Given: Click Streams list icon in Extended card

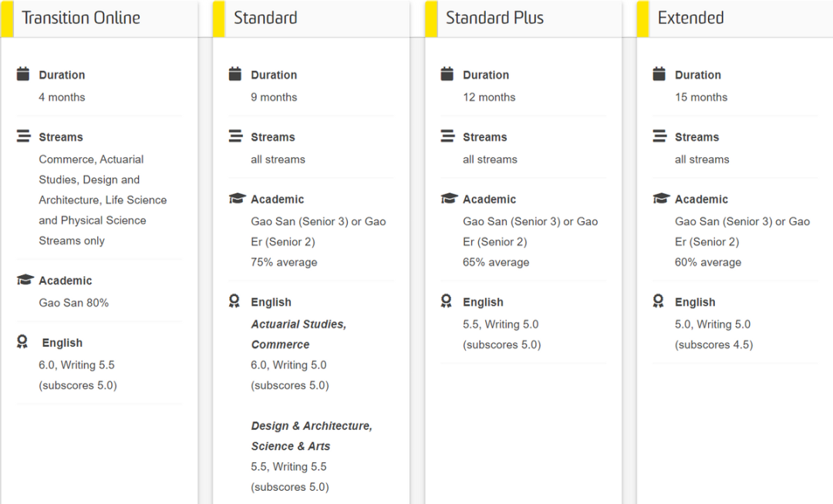Looking at the screenshot, I should [659, 136].
